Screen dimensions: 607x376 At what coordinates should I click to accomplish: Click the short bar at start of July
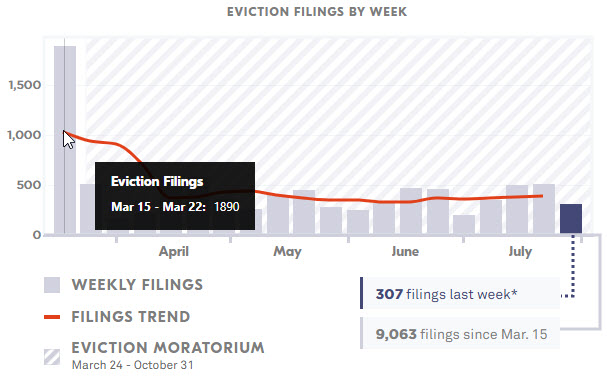click(x=464, y=225)
